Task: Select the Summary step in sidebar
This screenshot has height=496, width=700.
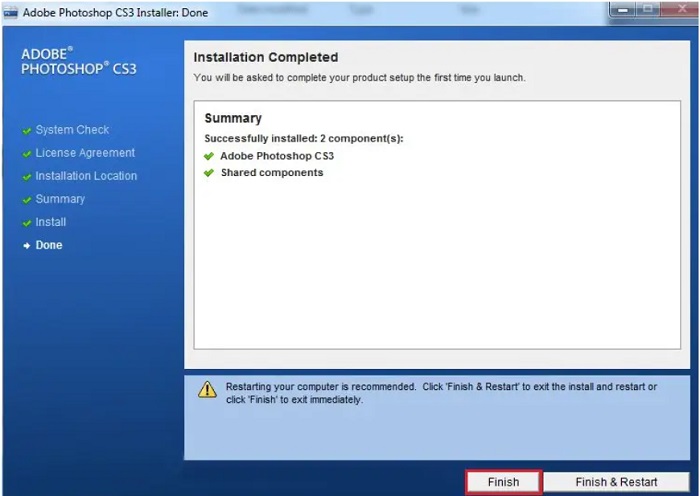Action: 60,199
